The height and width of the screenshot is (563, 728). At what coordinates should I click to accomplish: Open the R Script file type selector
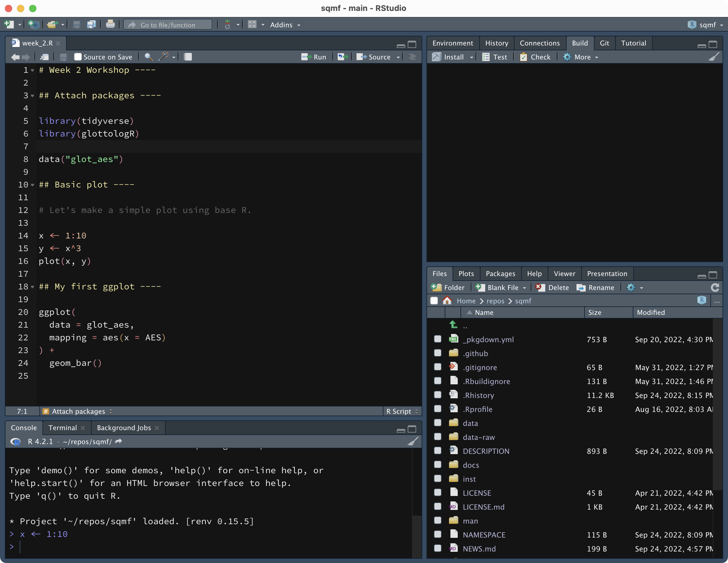tap(402, 411)
